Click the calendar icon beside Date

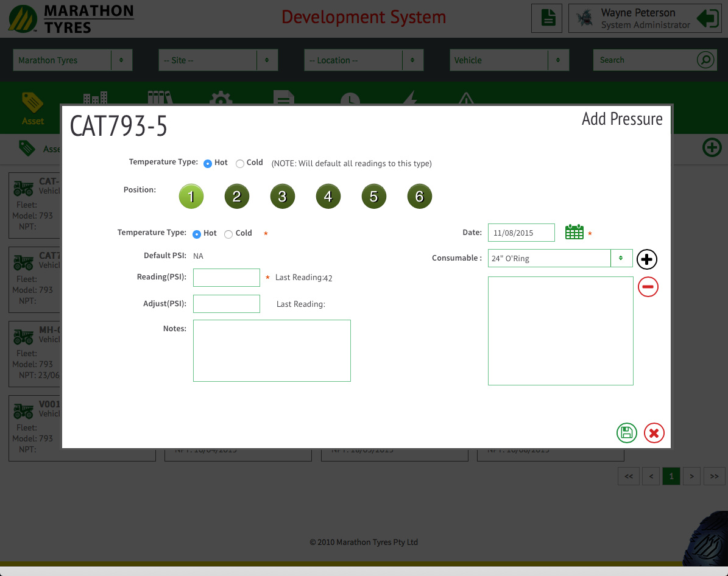[x=574, y=232]
